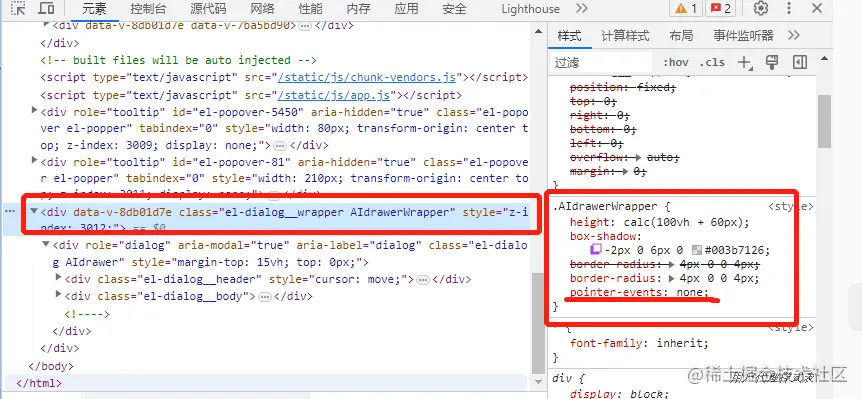This screenshot has height=399, width=862.
Task: Expand the margin shorthand triangle
Action: tap(626, 171)
